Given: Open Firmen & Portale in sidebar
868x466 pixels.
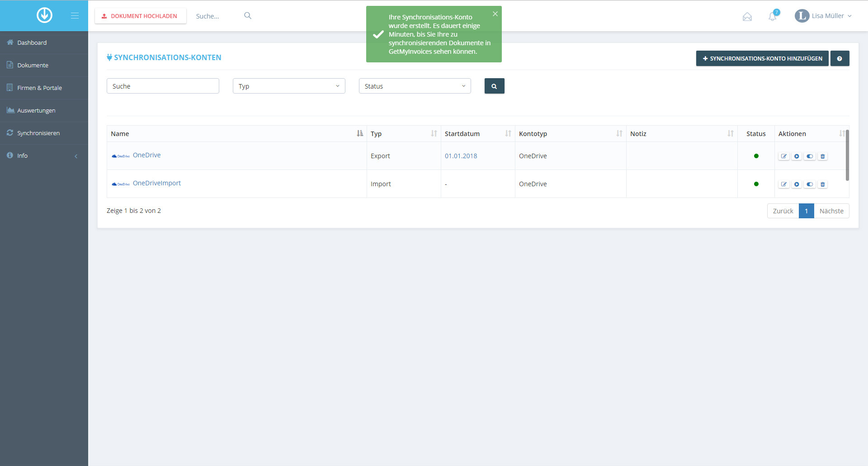Looking at the screenshot, I should click(44, 88).
